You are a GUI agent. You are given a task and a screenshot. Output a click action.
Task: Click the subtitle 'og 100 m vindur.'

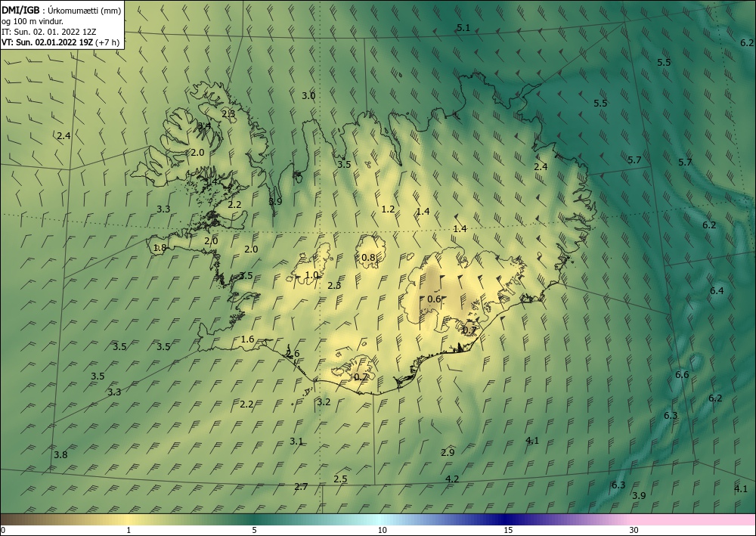coord(33,21)
